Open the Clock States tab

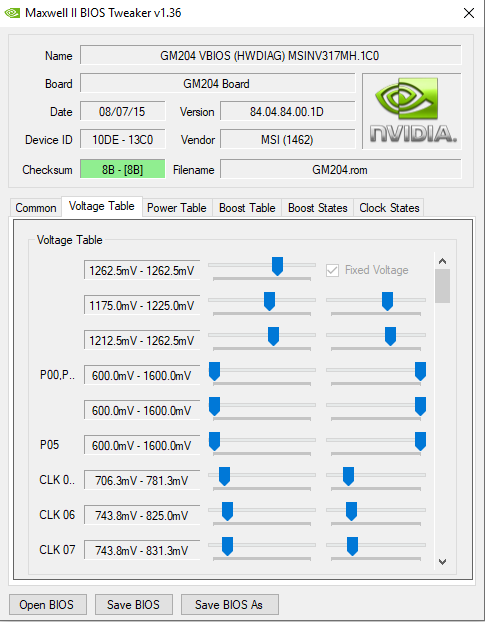click(x=389, y=208)
